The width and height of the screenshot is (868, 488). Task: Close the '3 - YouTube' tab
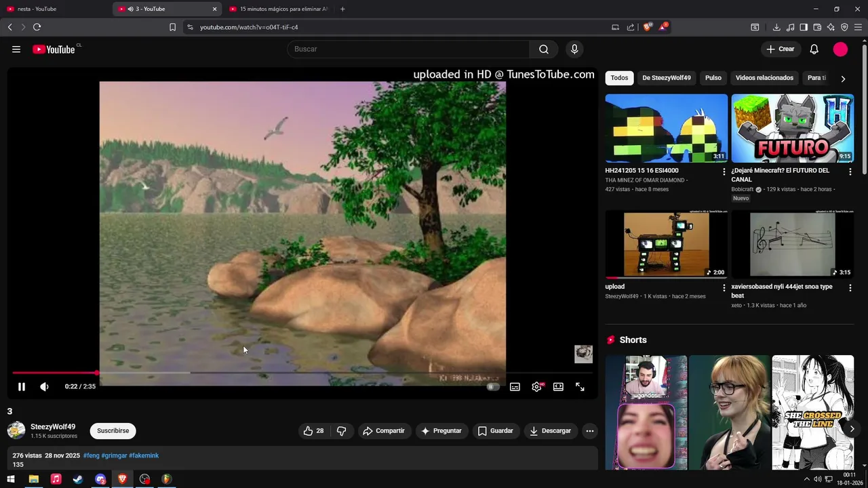(214, 9)
